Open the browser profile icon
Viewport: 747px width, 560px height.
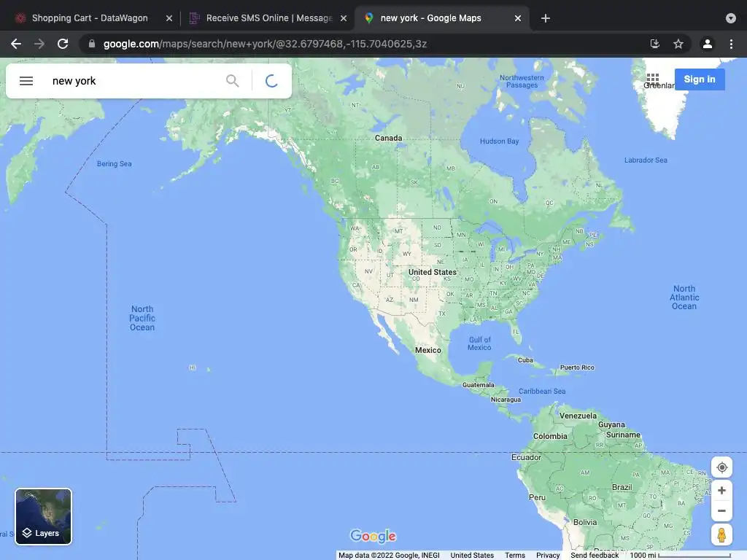point(708,44)
